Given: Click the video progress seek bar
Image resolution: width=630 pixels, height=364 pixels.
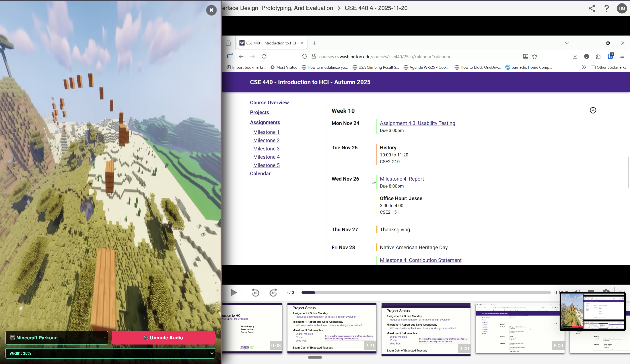Looking at the screenshot, I should click(x=425, y=293).
